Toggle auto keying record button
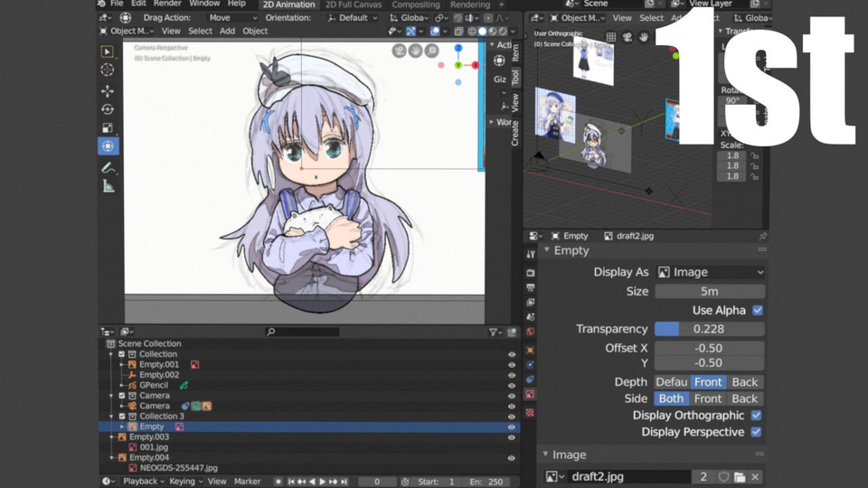This screenshot has width=868, height=488. [278, 482]
